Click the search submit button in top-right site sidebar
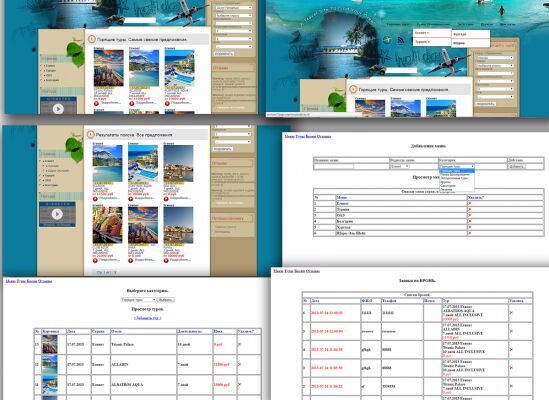549x400 pixels. tap(486, 104)
